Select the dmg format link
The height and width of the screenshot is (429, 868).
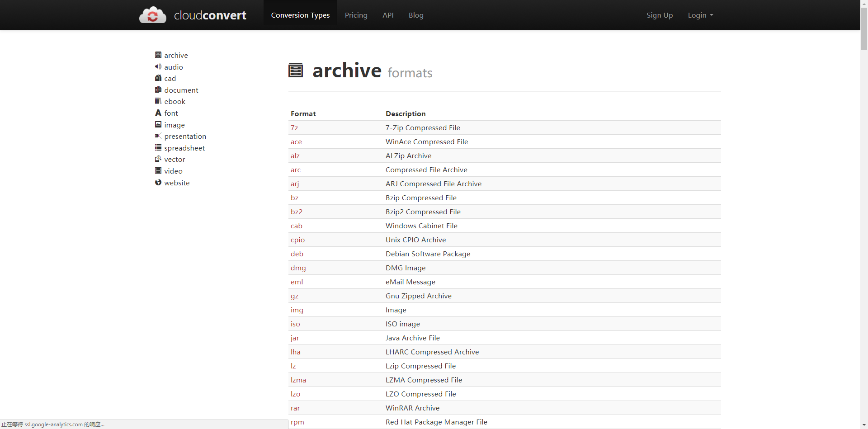(x=298, y=268)
